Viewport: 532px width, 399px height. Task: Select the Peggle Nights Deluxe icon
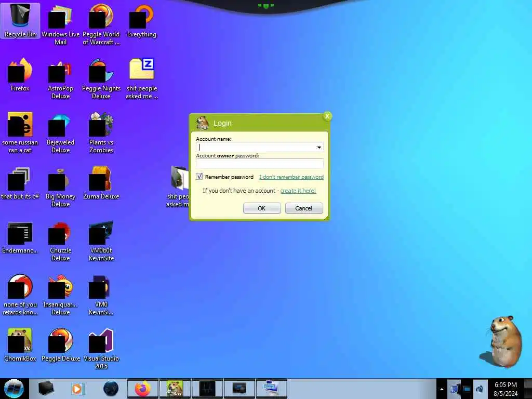tap(101, 78)
